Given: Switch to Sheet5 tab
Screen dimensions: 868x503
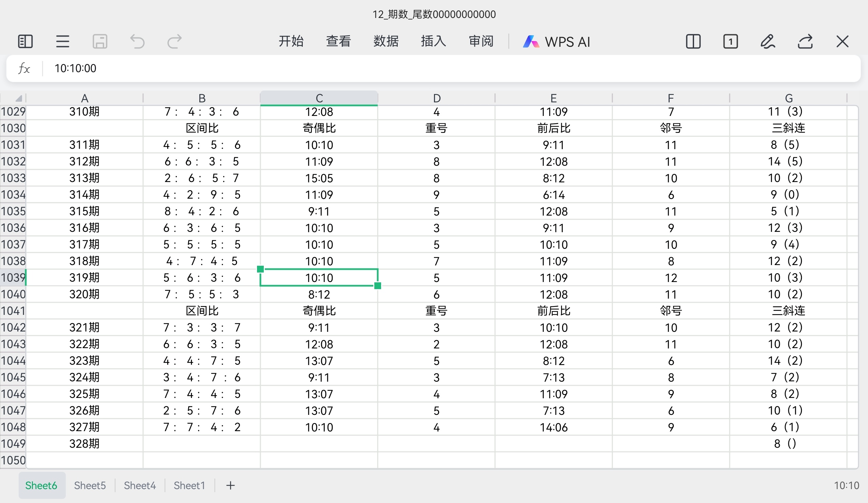Looking at the screenshot, I should (x=90, y=485).
